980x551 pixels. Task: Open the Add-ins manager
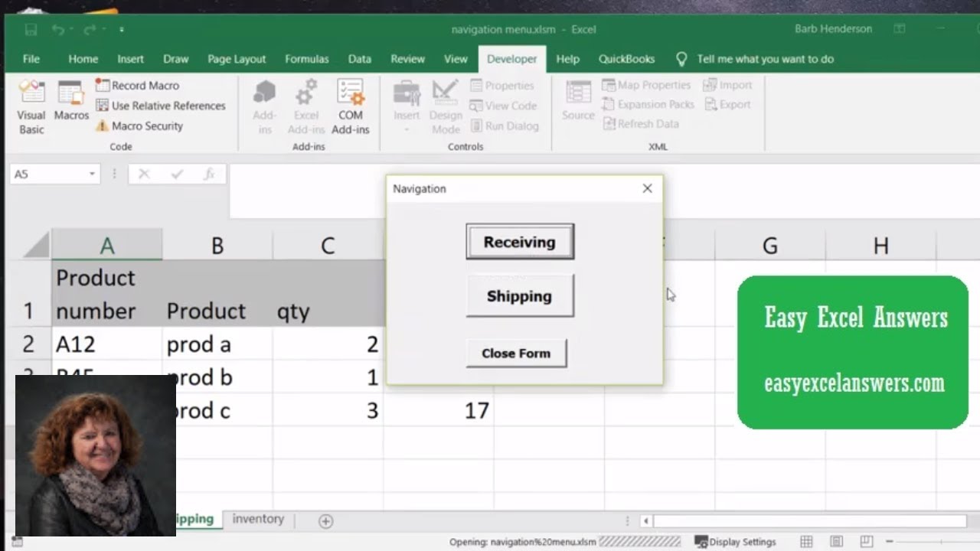pyautogui.click(x=265, y=107)
